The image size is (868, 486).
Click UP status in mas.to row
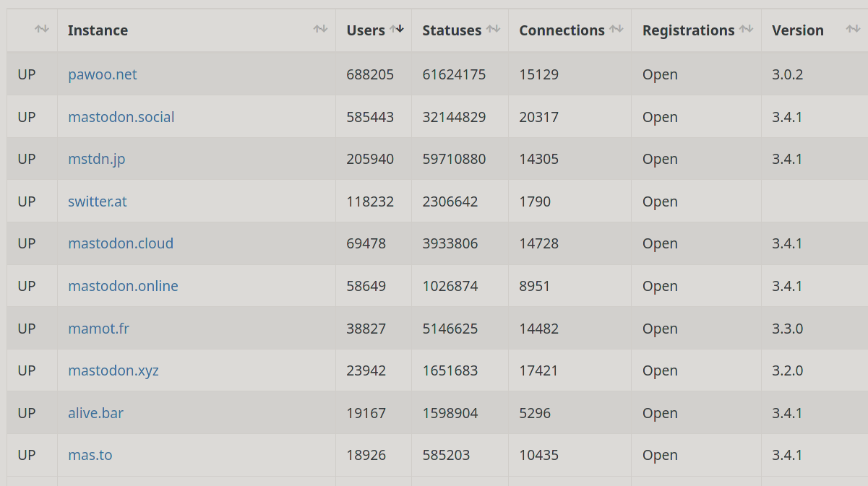(27, 455)
